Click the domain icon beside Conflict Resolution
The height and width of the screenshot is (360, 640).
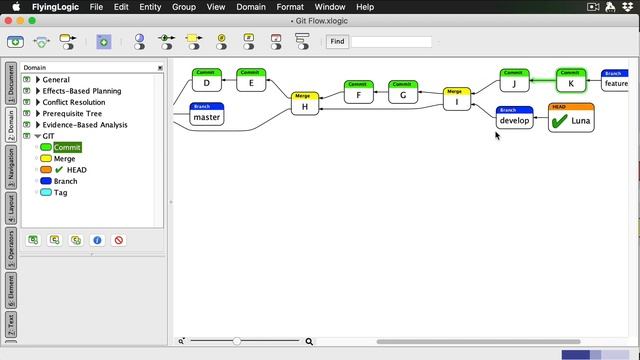pyautogui.click(x=27, y=102)
